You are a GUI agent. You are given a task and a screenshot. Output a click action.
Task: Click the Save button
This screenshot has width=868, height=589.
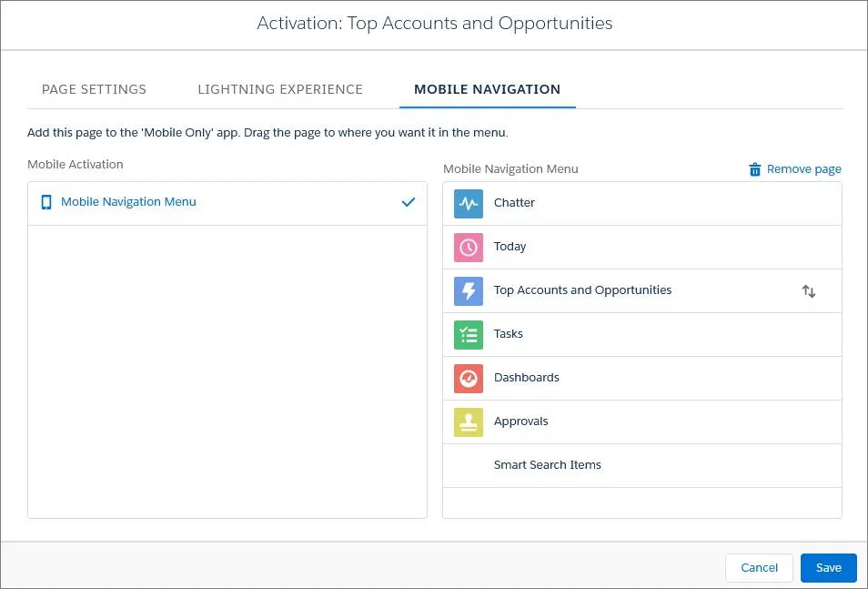(828, 567)
